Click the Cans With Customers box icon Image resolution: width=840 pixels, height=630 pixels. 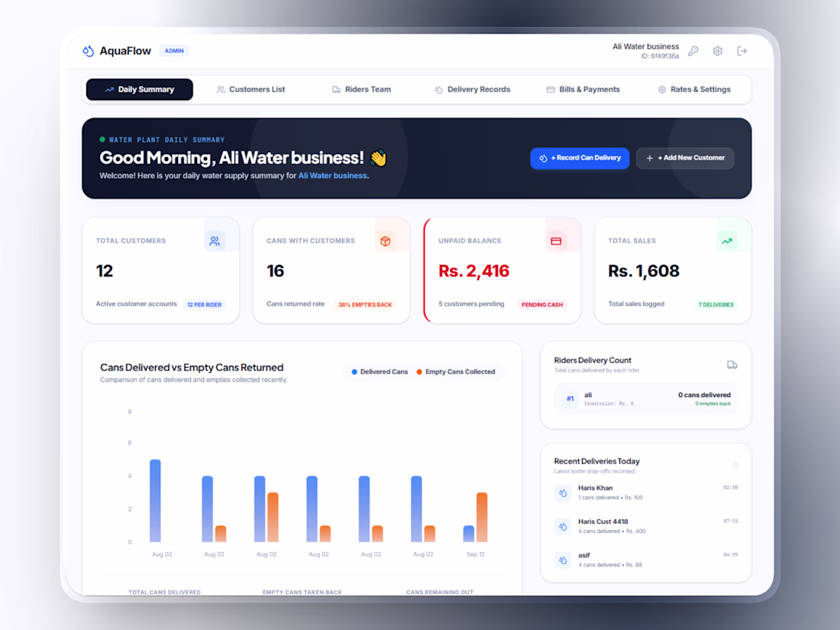(385, 241)
